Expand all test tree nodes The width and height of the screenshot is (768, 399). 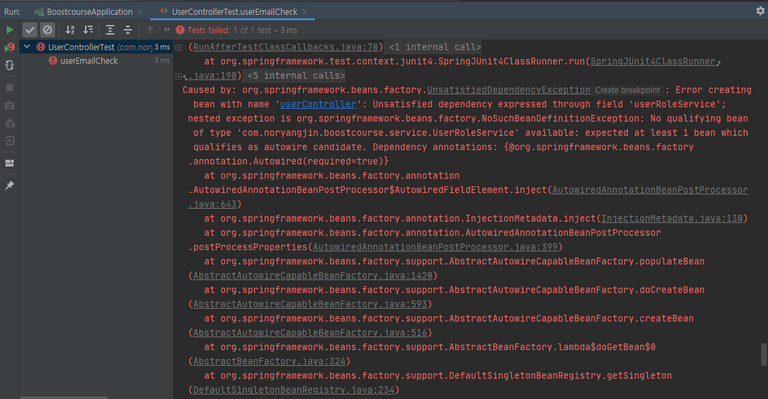(x=110, y=30)
